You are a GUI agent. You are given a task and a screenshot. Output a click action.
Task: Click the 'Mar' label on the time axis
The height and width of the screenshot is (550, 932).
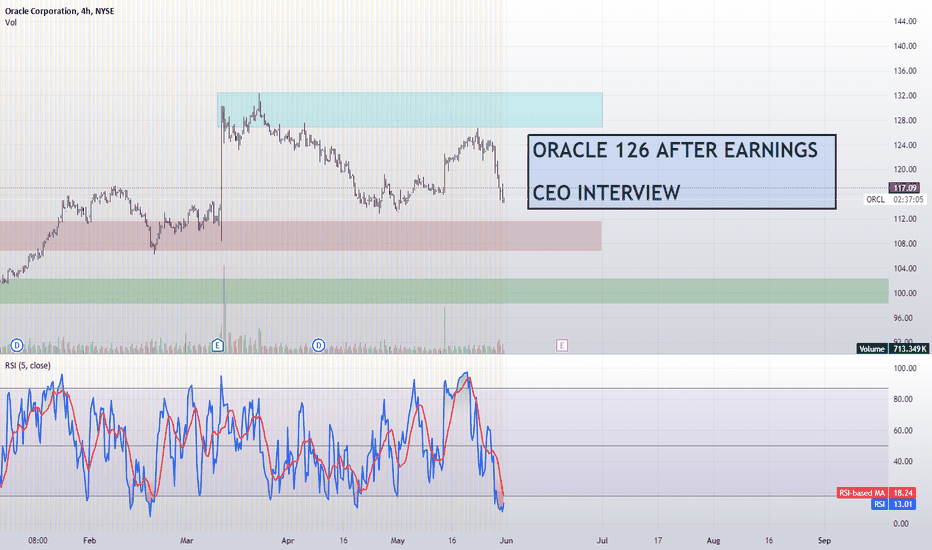(187, 540)
